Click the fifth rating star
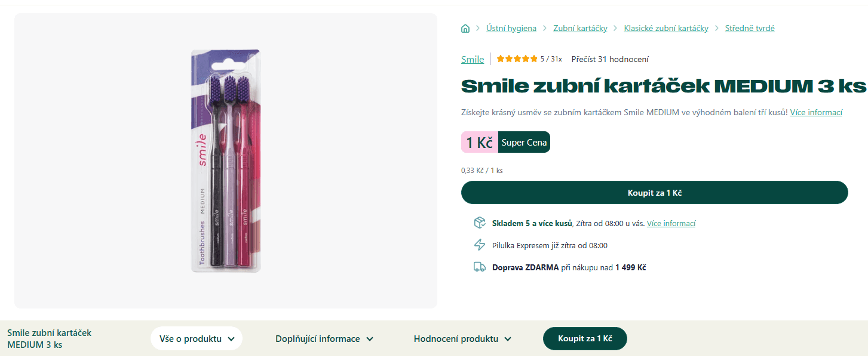The image size is (868, 358). pyautogui.click(x=533, y=58)
